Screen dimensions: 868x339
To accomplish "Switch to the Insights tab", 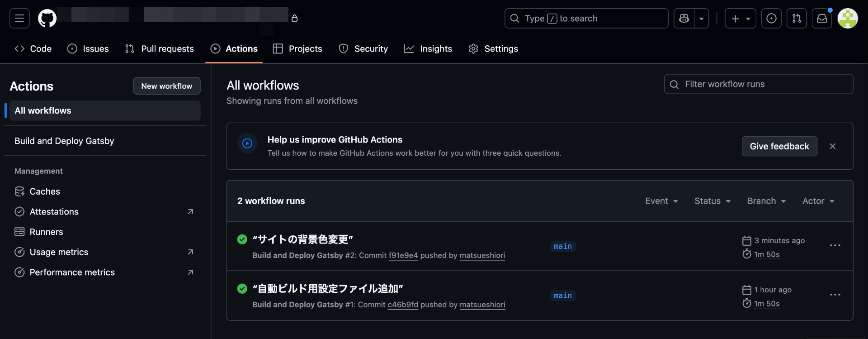I will (428, 48).
